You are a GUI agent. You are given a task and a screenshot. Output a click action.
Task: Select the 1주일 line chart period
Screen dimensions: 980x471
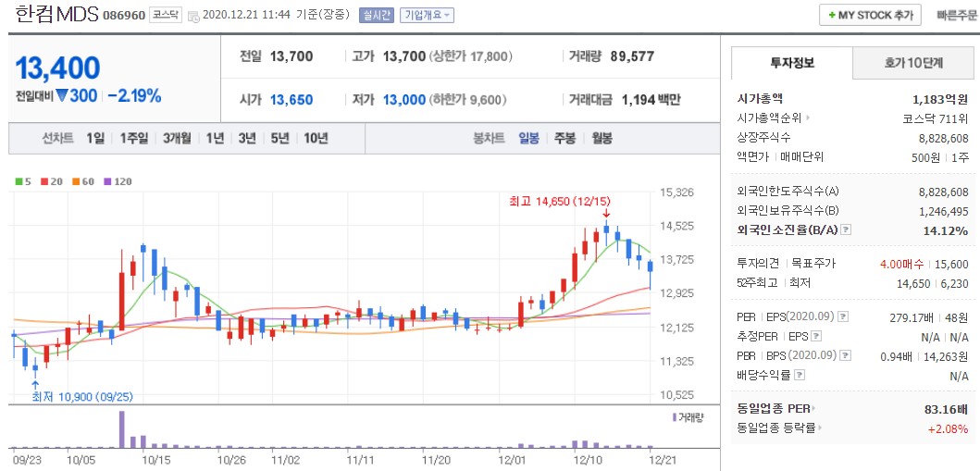tap(134, 139)
